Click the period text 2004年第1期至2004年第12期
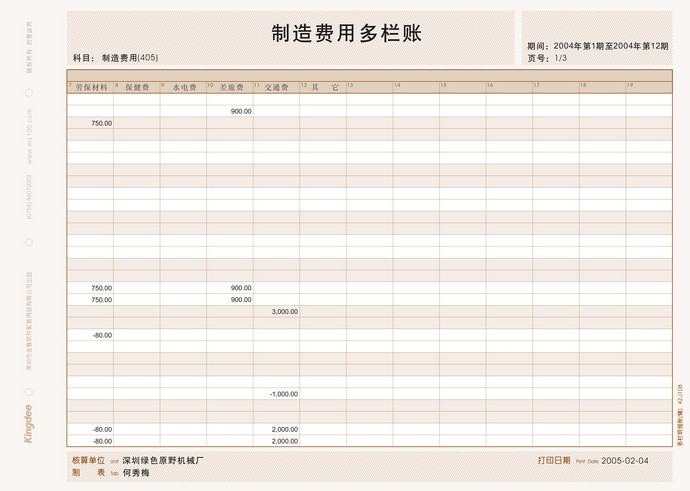Viewport: 690px width, 491px height. (x=611, y=46)
